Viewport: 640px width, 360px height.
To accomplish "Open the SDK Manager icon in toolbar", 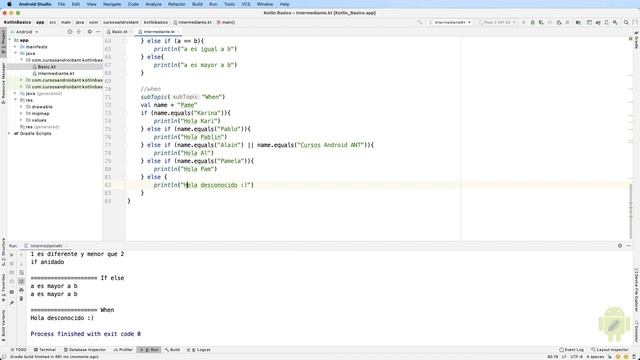I will pos(615,22).
